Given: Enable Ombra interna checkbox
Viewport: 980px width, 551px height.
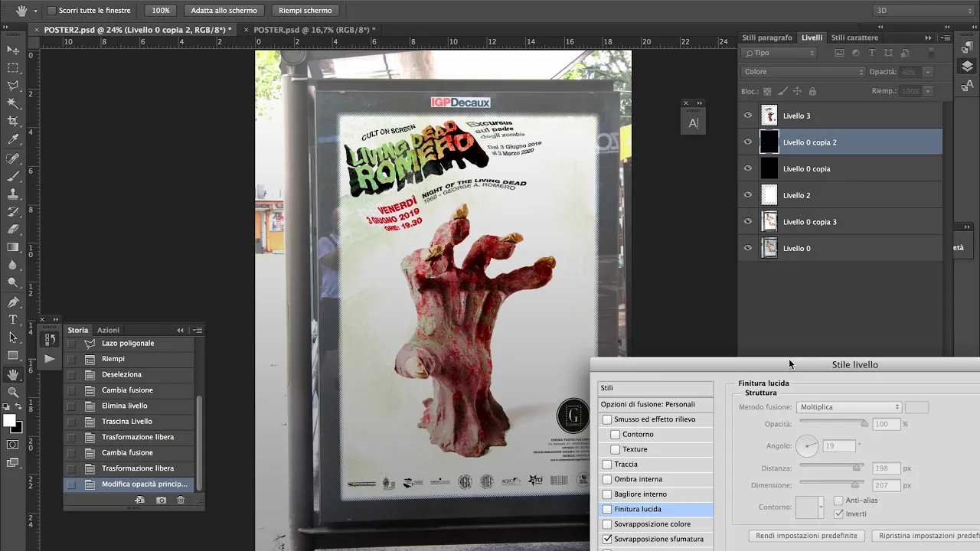Looking at the screenshot, I should (x=607, y=479).
